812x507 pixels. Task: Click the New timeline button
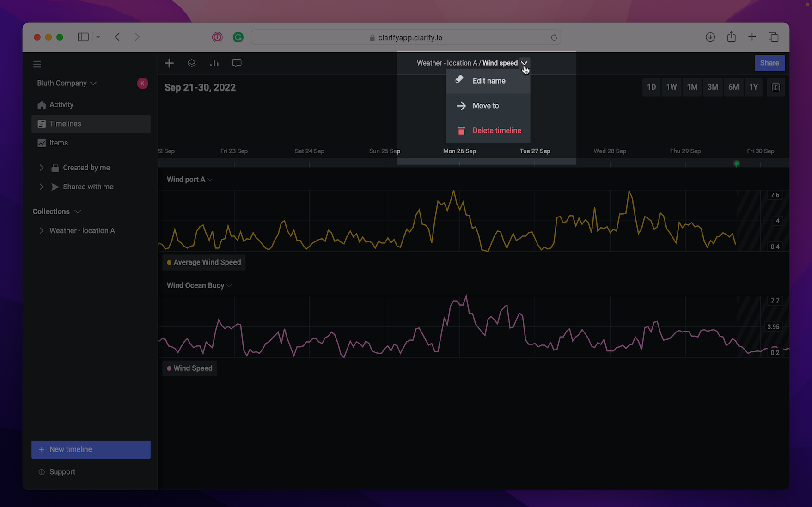[91, 449]
